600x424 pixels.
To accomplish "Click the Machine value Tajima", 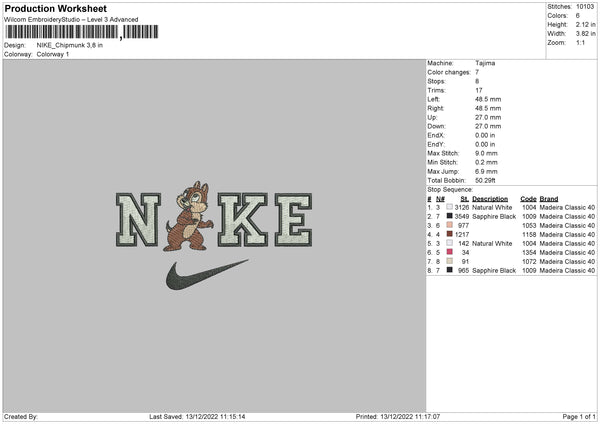I will click(x=485, y=63).
